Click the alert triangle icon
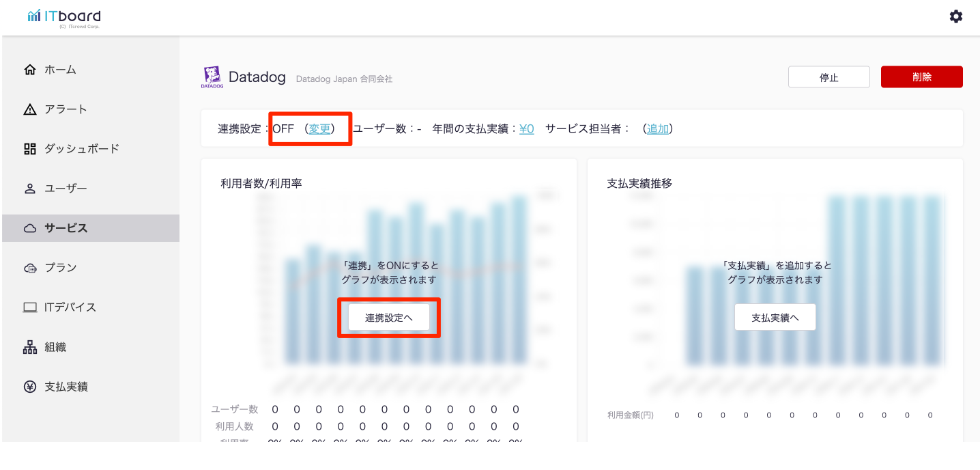Screen dimensions: 980x470 point(29,109)
